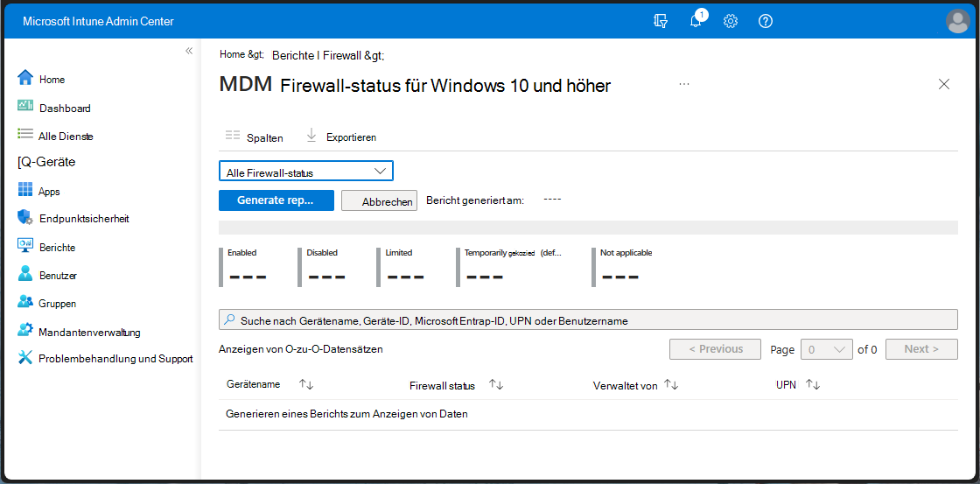The height and width of the screenshot is (484, 980).
Task: Click the Gerätename column header text
Action: point(253,384)
